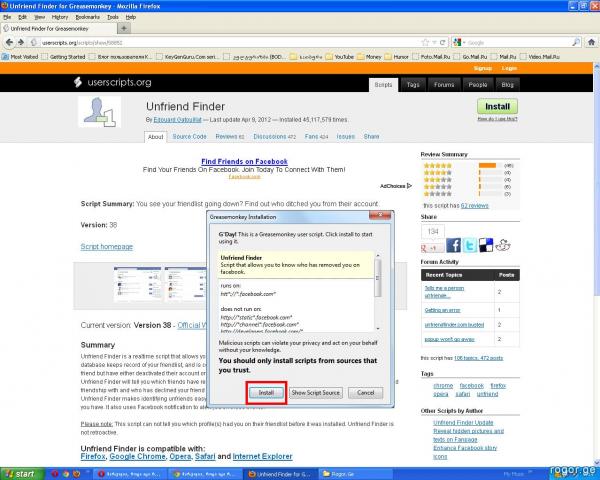
Task: Share script via Facebook icon
Action: 453,245
